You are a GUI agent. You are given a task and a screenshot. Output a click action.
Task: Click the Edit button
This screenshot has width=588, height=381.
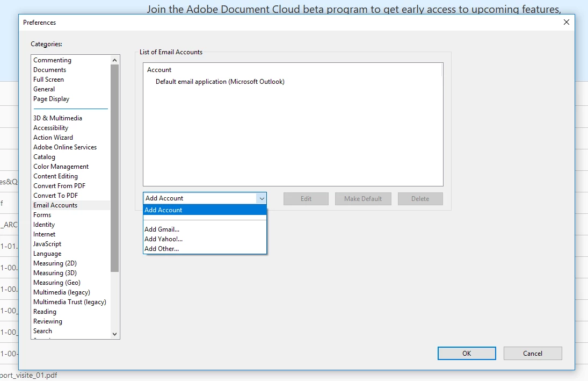pos(306,199)
